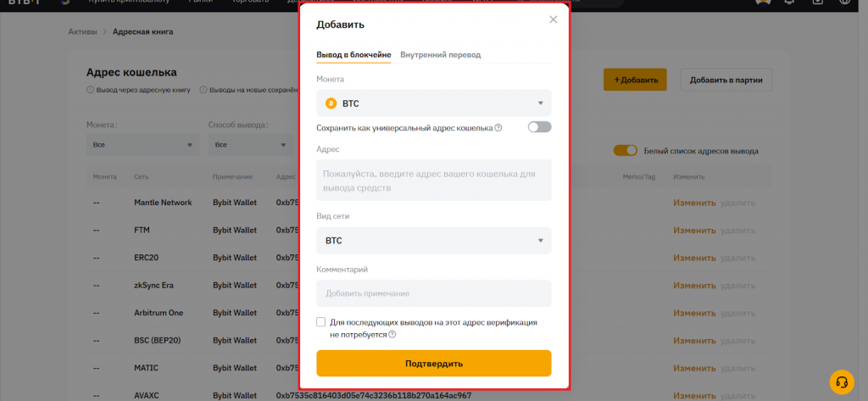
Task: Click the orange Bitcoin coin icon
Action: tap(331, 103)
